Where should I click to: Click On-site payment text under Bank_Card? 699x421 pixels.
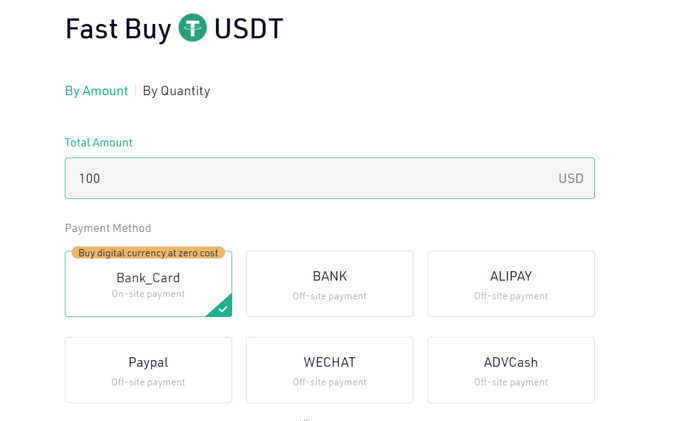[x=148, y=294]
